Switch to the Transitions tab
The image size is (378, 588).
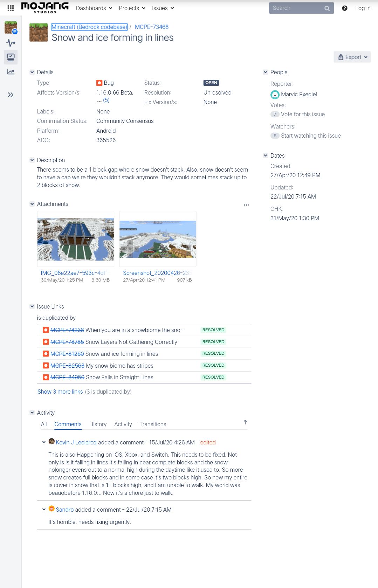tap(153, 424)
